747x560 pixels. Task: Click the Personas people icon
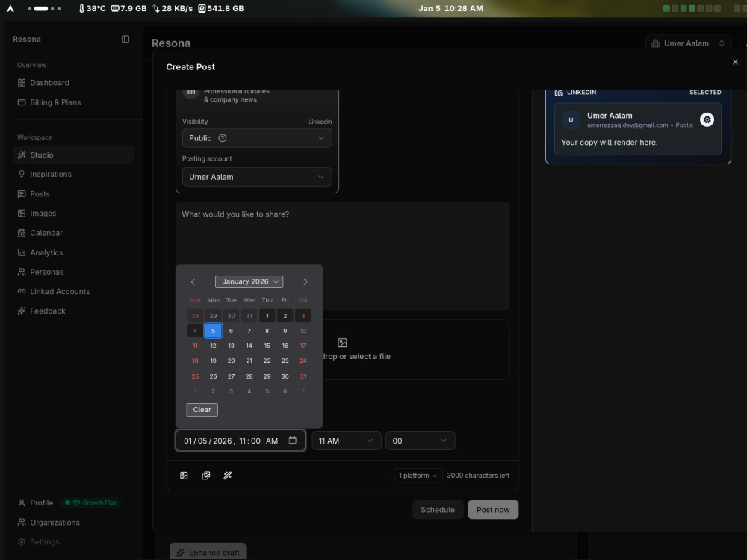click(x=22, y=272)
